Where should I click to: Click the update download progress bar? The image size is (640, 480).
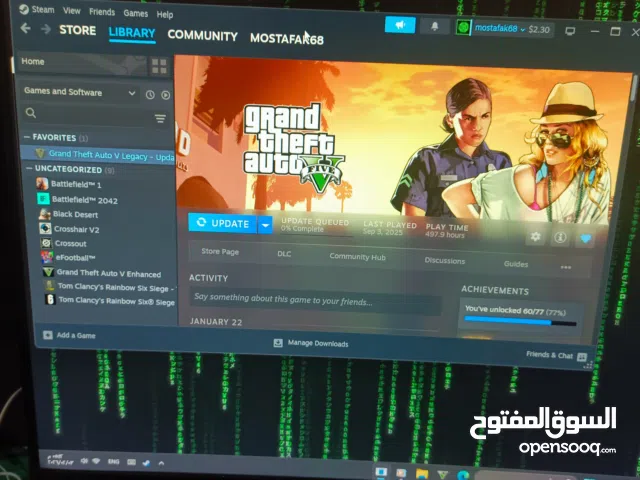pos(317,235)
